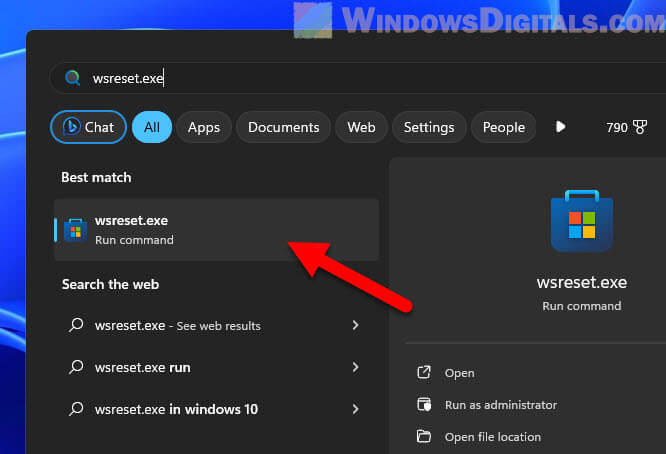The image size is (666, 454).
Task: Click the 'Search the web' heading
Action: (110, 284)
